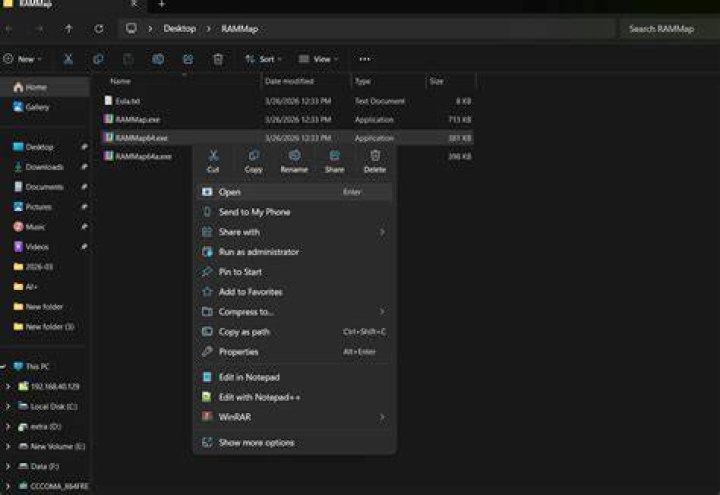Navigate back with the arrow

pos(9,28)
